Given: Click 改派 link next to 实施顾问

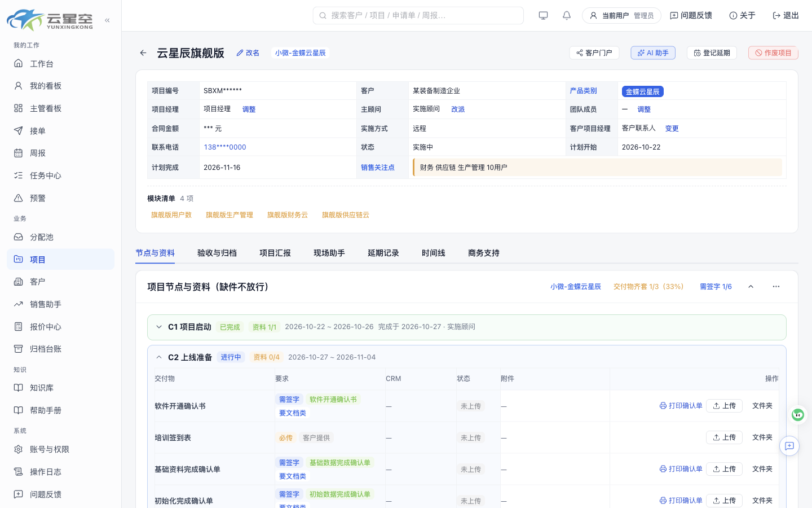Looking at the screenshot, I should pos(458,110).
